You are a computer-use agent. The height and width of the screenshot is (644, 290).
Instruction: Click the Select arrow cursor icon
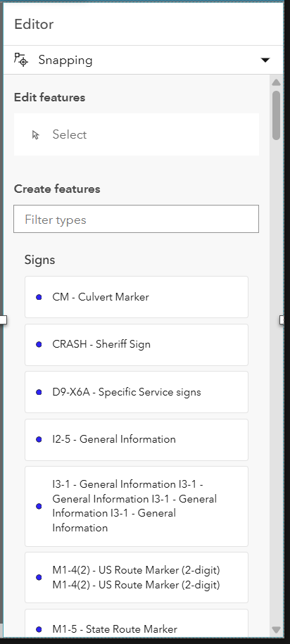click(36, 134)
